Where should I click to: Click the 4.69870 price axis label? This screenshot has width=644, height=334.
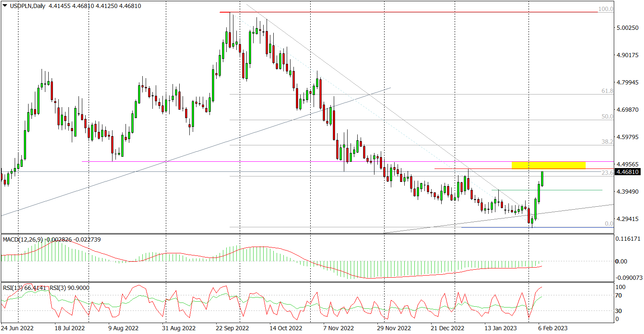[x=628, y=110]
